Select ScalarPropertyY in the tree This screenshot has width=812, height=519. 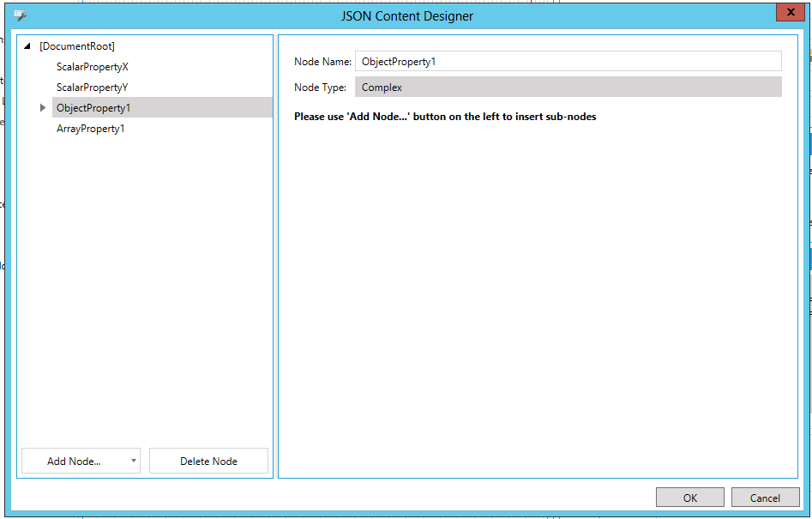[x=93, y=88]
